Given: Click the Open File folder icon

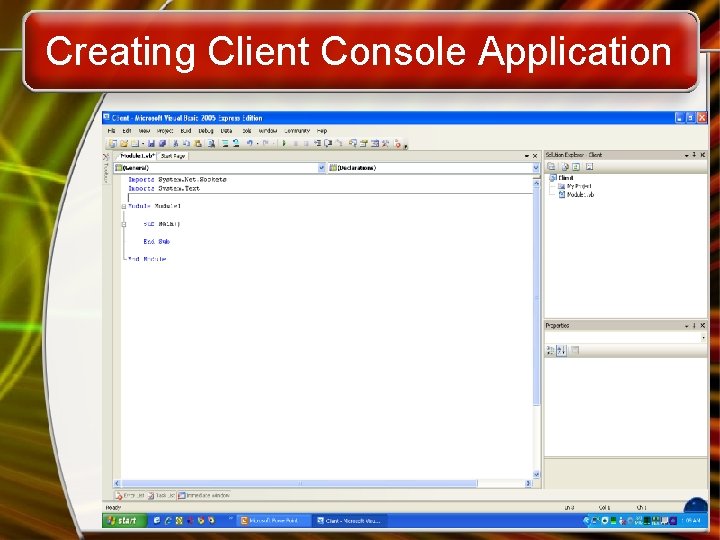Looking at the screenshot, I should pyautogui.click(x=124, y=144).
